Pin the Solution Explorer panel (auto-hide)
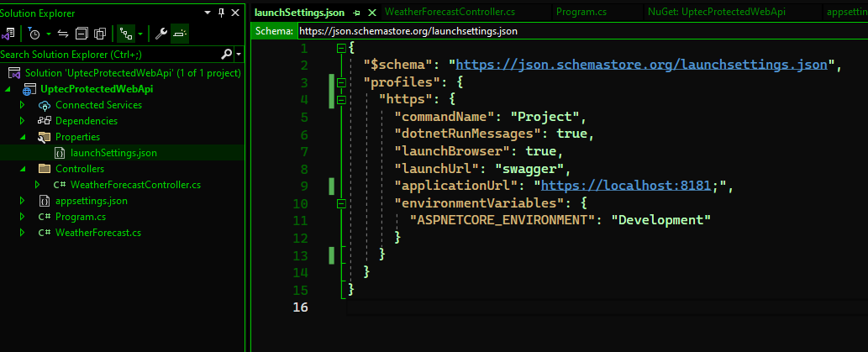This screenshot has height=352, width=868. pos(221,13)
